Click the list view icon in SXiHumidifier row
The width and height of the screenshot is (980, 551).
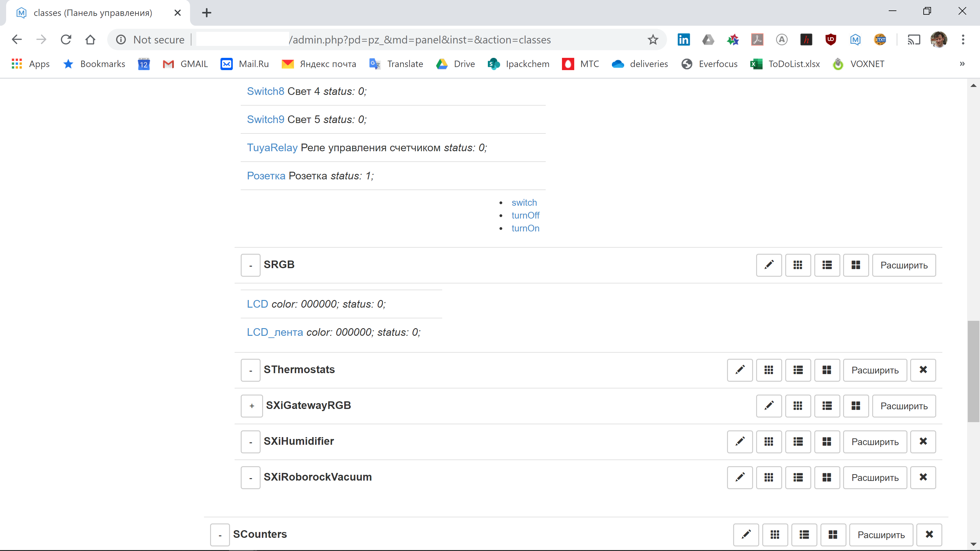tap(798, 441)
